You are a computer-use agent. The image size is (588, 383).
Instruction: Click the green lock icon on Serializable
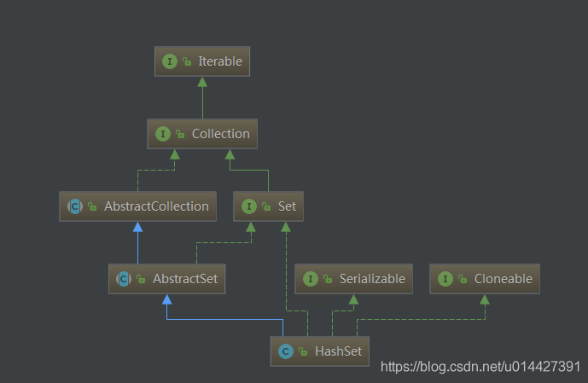click(328, 279)
